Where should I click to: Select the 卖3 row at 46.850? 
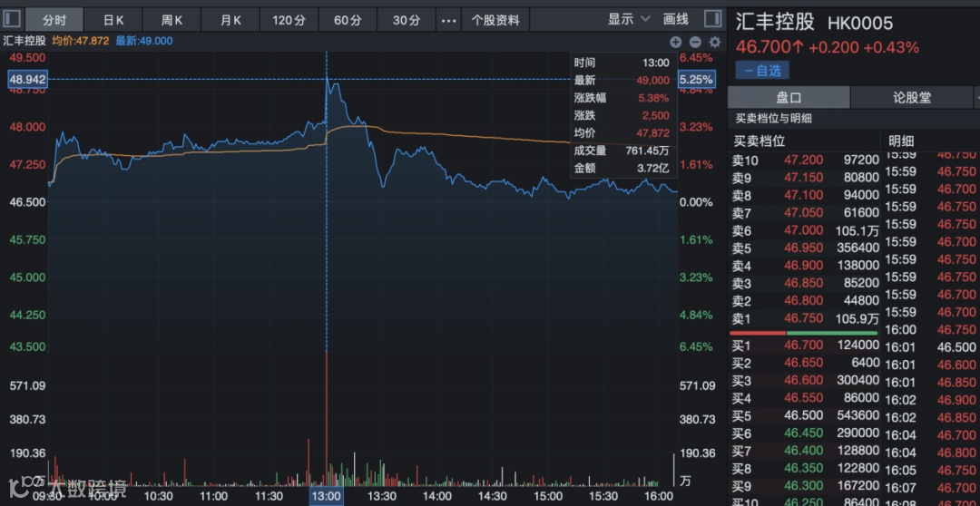804,283
